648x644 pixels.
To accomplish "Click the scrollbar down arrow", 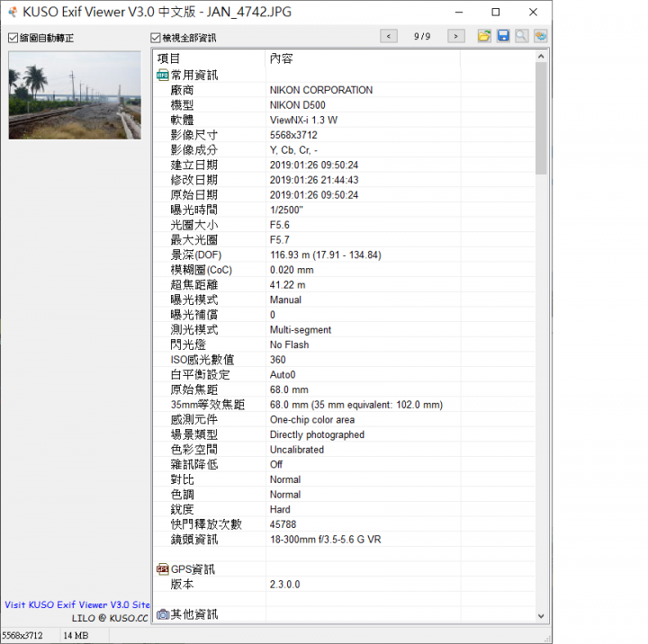I will coord(541,616).
